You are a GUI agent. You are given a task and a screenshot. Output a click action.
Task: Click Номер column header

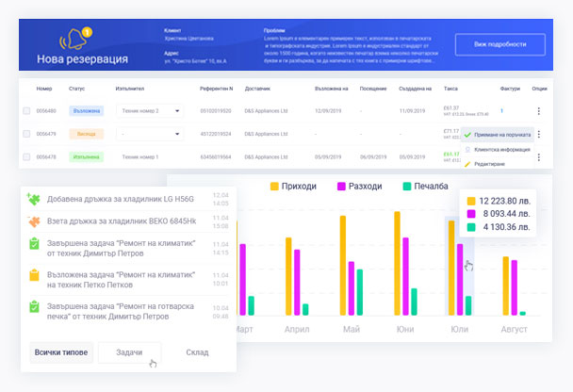[44, 89]
